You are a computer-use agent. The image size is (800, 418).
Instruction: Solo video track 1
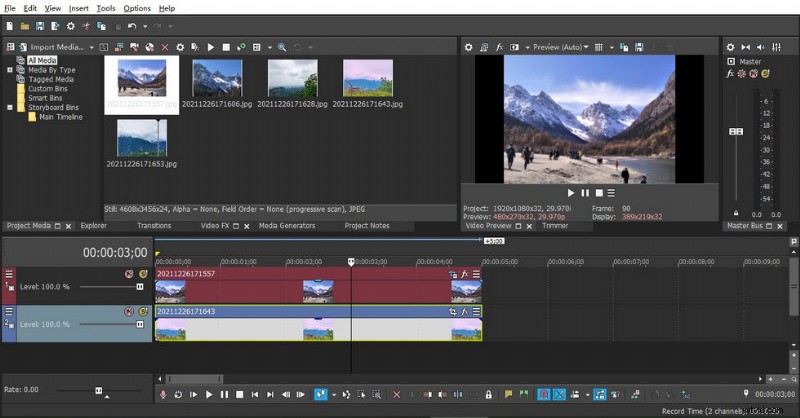tap(143, 274)
